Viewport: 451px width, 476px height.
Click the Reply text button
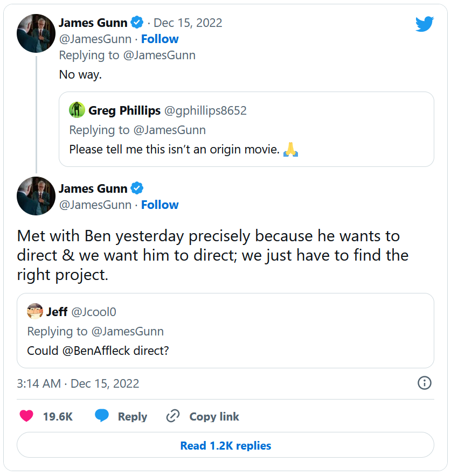pyautogui.click(x=133, y=416)
